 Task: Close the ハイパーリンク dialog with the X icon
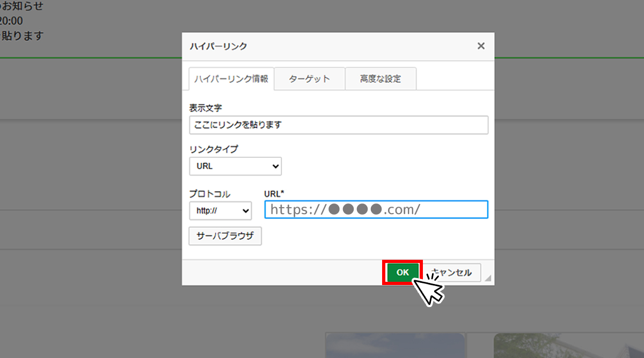click(481, 46)
